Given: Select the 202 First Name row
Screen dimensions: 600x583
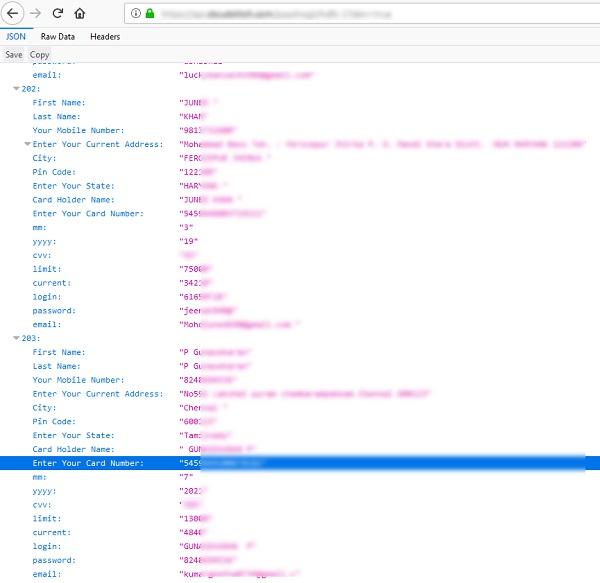Looking at the screenshot, I should [300, 103].
